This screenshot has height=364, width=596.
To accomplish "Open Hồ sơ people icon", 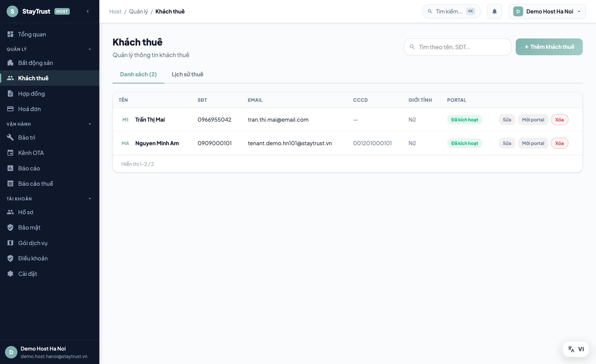I will tap(10, 212).
